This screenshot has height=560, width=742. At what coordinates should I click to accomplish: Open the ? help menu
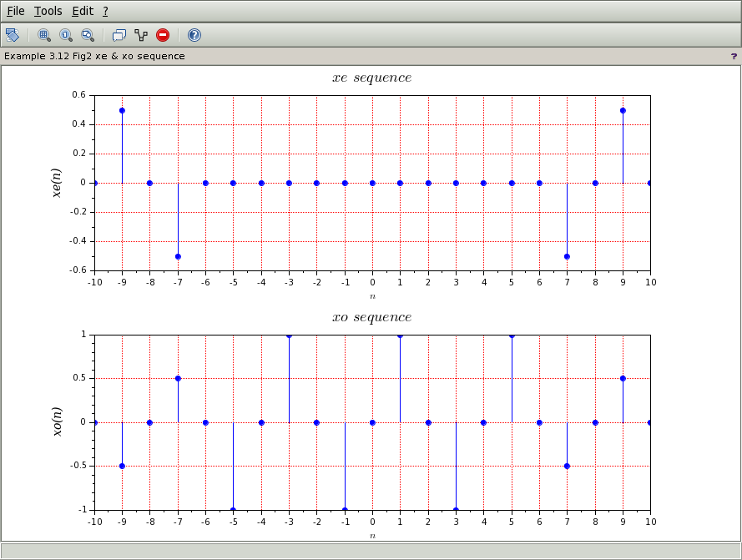[x=105, y=11]
